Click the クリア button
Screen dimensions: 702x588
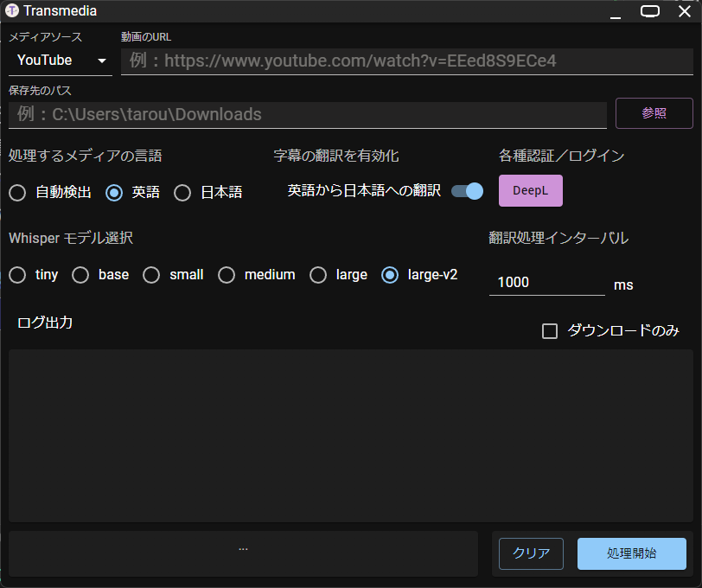pos(531,553)
